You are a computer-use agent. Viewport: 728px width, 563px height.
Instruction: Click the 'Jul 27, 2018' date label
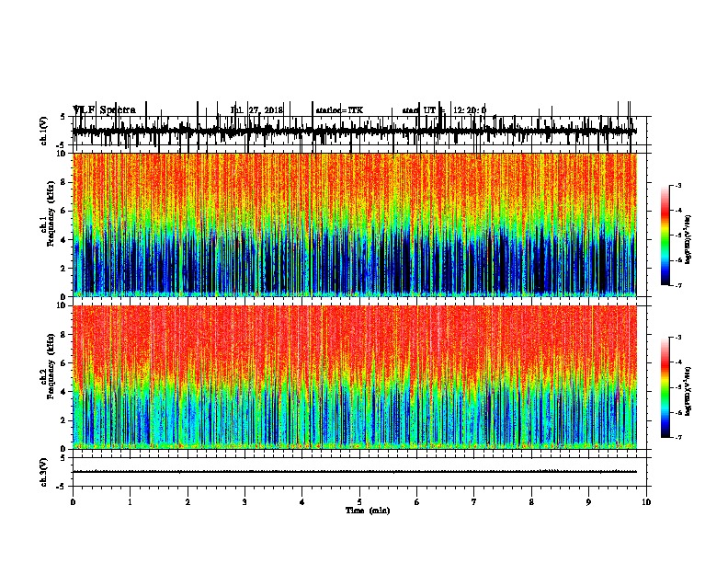pos(256,110)
